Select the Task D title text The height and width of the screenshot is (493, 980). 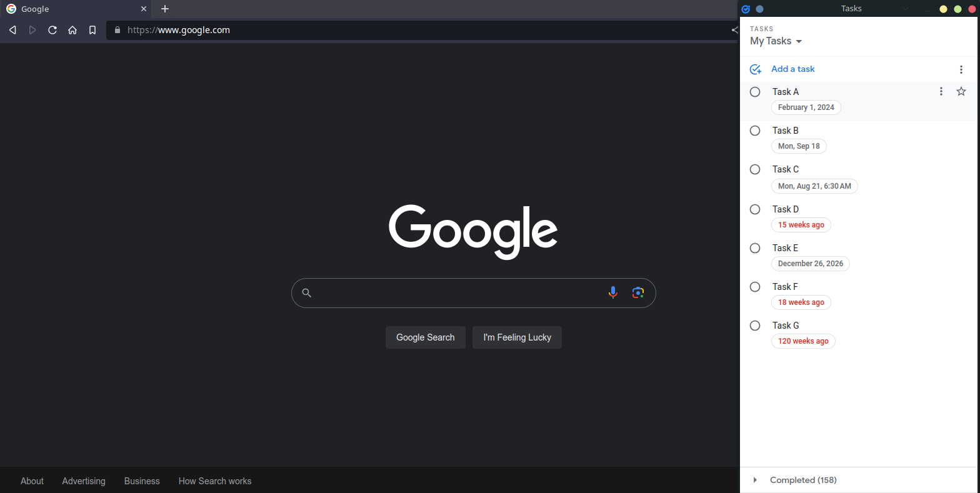click(x=786, y=209)
